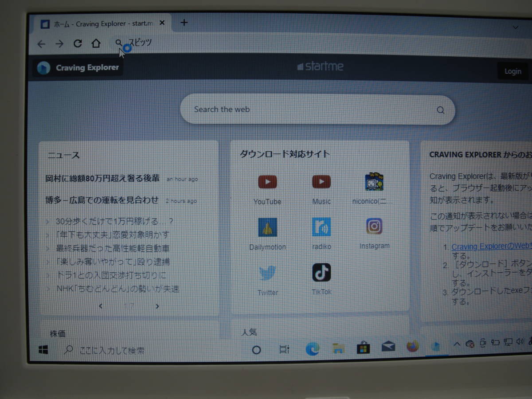Open the network tray icon
Viewport: 532px width, 399px height.
point(509,342)
